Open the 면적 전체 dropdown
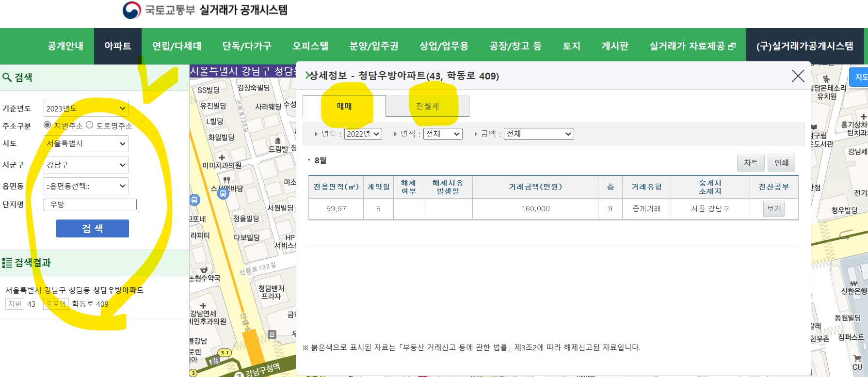The height and width of the screenshot is (377, 868). tap(443, 134)
